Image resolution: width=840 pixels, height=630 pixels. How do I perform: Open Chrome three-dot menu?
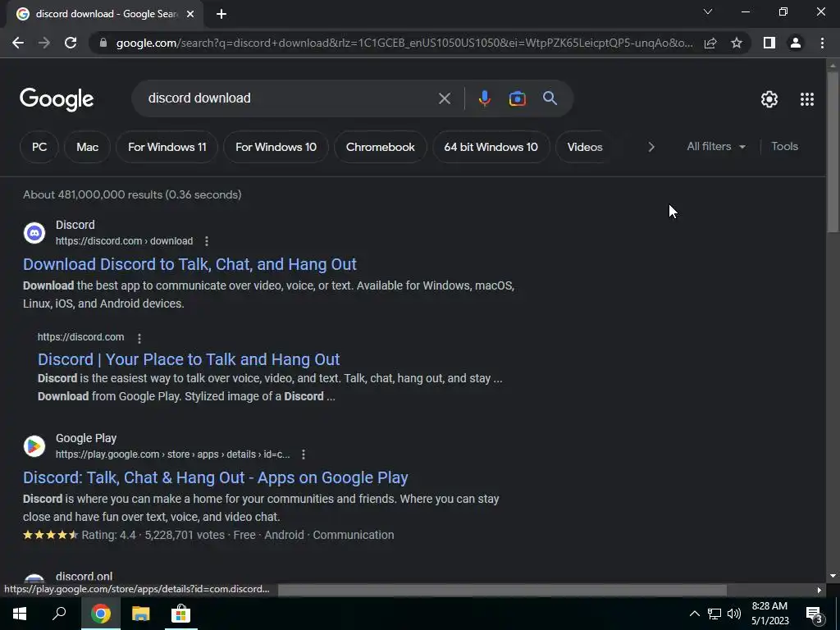[822, 43]
